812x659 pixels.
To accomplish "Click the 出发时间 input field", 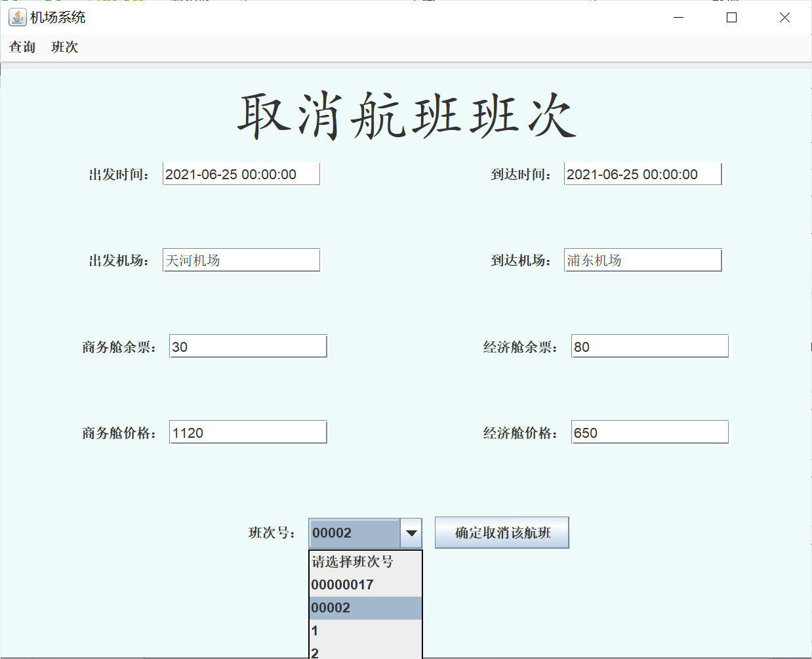I will (x=241, y=175).
